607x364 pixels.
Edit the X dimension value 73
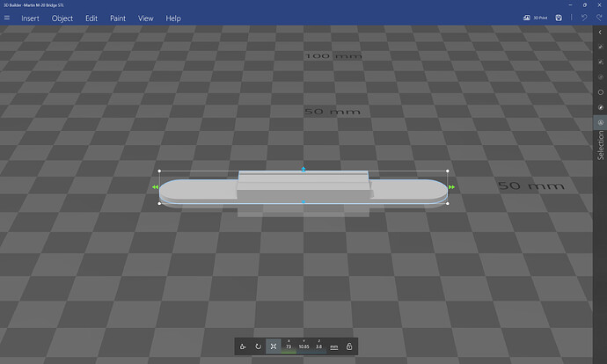coord(289,346)
